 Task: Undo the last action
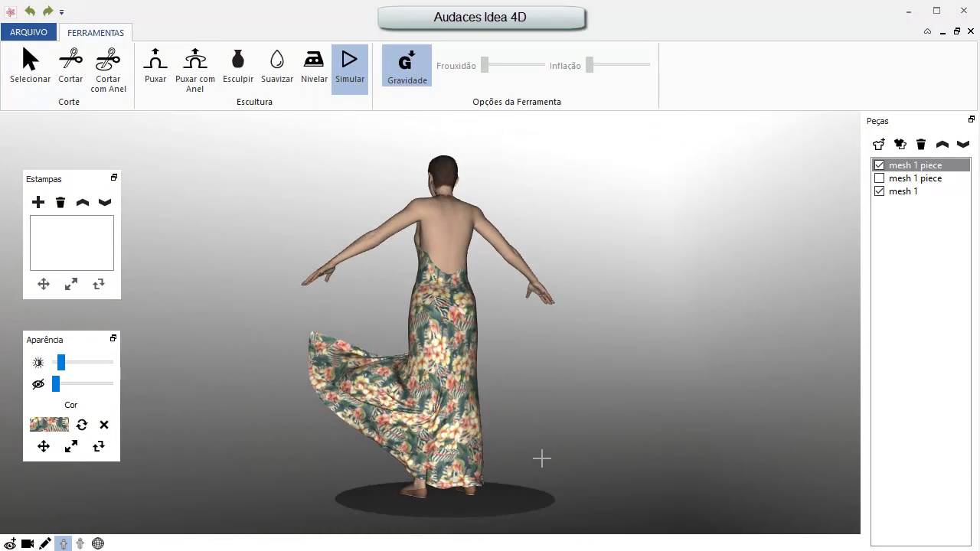(x=30, y=11)
